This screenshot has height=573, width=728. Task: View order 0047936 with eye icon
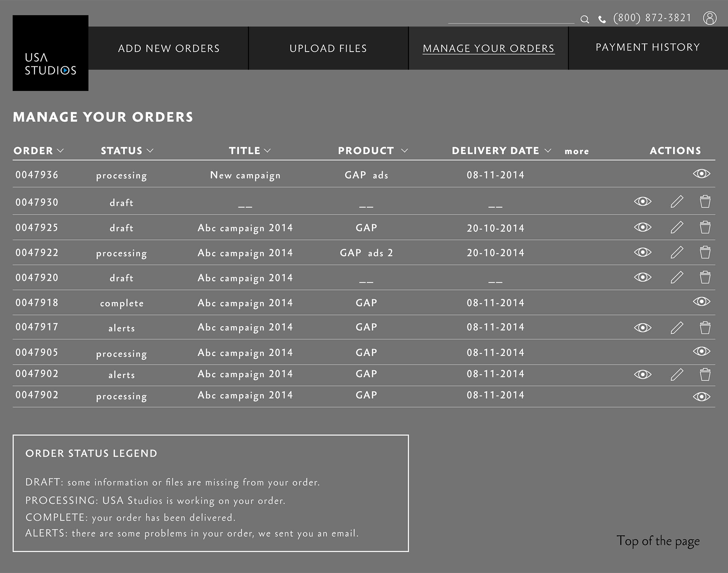701,174
